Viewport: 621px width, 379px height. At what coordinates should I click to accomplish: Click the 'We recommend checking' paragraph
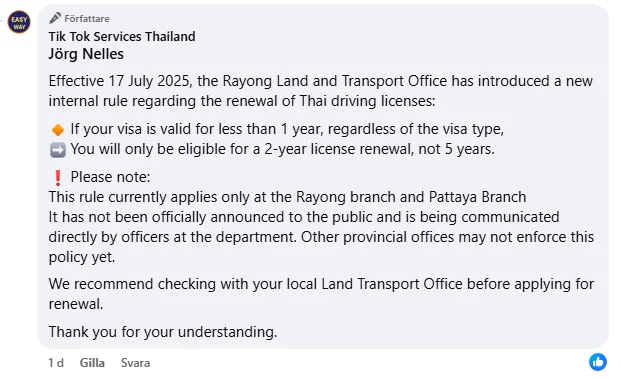[321, 294]
